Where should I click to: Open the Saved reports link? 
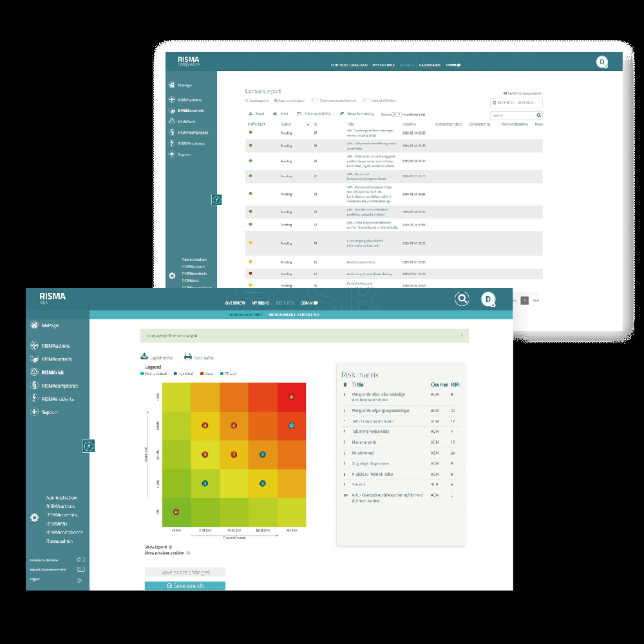click(257, 100)
